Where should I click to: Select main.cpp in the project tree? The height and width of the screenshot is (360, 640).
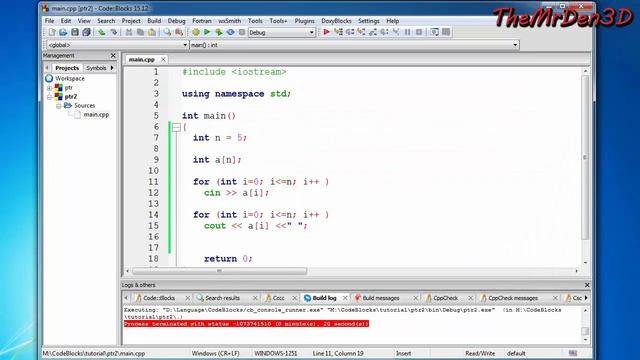[96, 115]
